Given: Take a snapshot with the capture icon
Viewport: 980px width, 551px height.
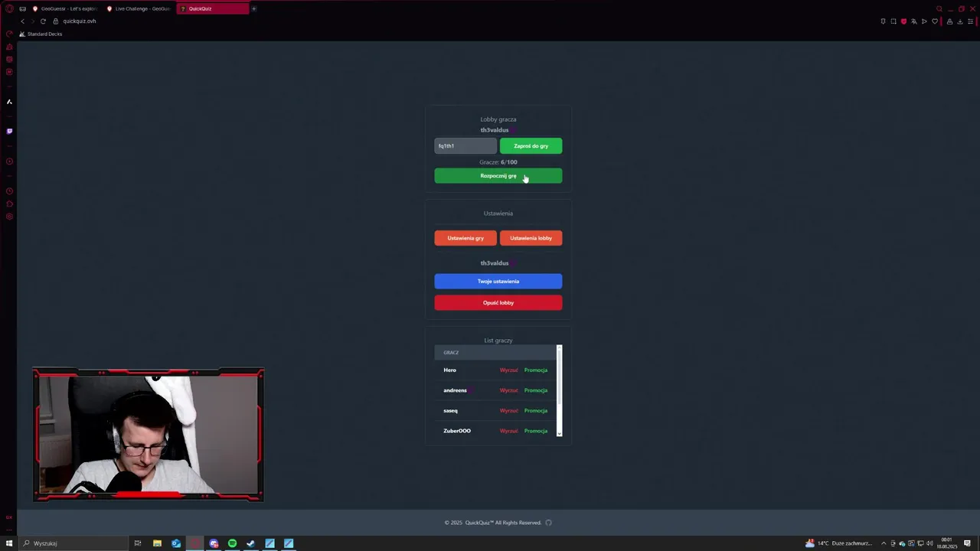Looking at the screenshot, I should pos(893,21).
